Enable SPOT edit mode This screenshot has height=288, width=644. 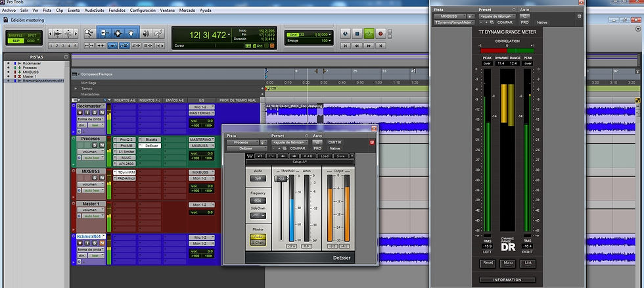(x=32, y=36)
